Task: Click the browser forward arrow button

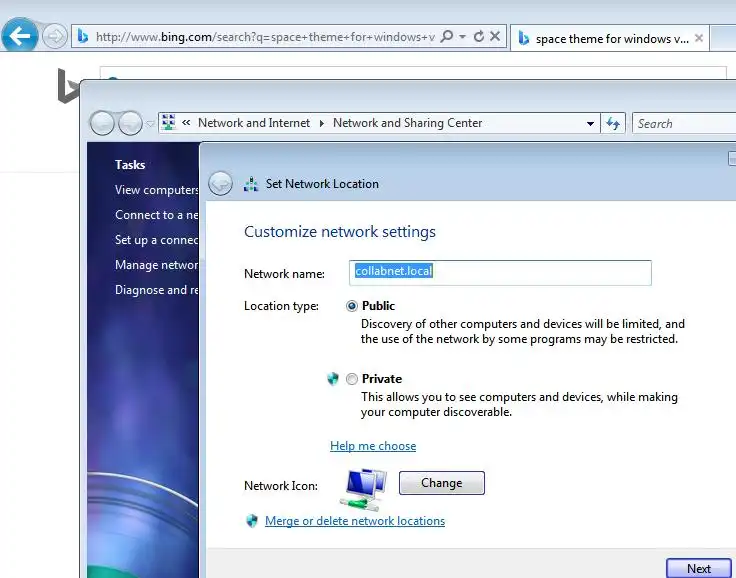Action: pyautogui.click(x=55, y=36)
